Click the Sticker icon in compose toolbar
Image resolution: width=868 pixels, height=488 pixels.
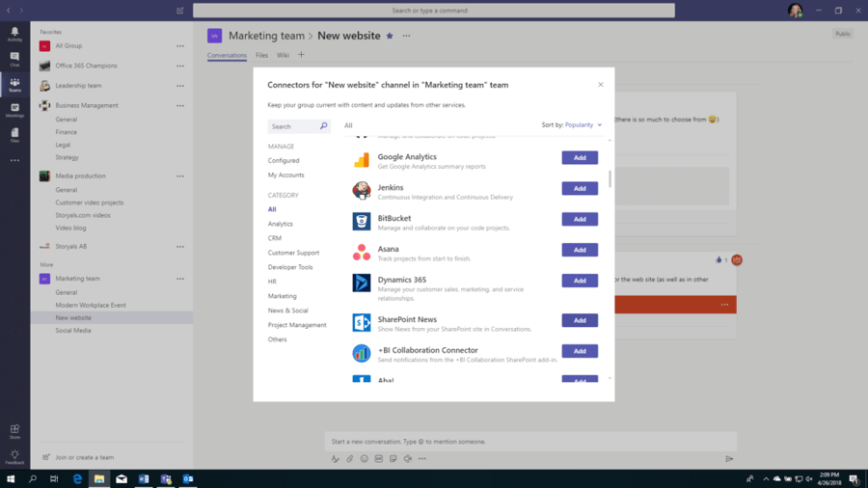pyautogui.click(x=393, y=459)
